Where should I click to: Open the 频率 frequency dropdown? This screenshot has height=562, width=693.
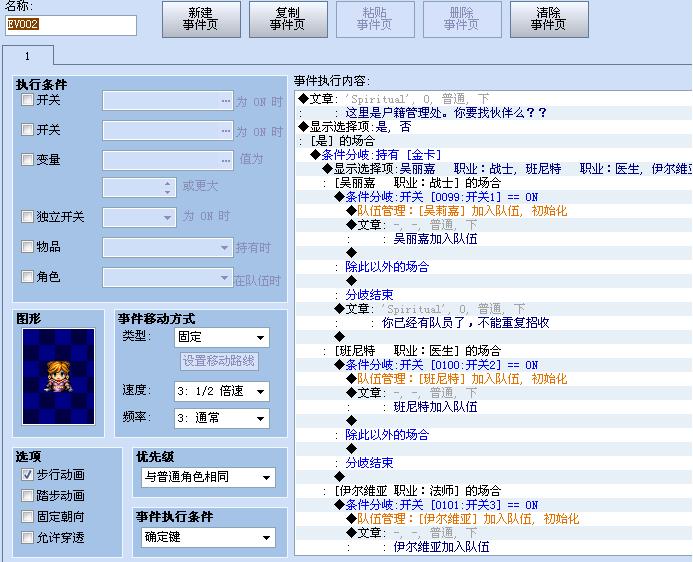pyautogui.click(x=221, y=418)
